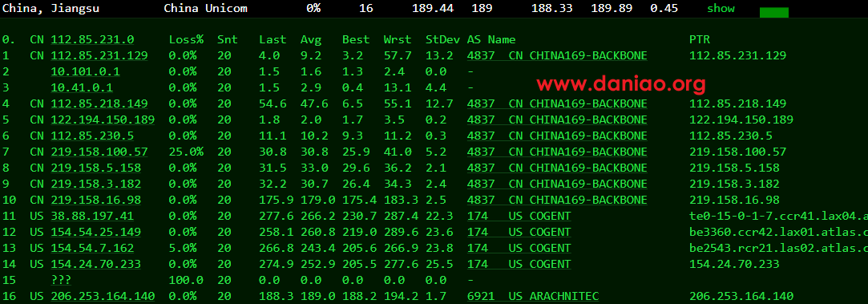
Task: Click the 'Wrst' column header
Action: tap(397, 40)
